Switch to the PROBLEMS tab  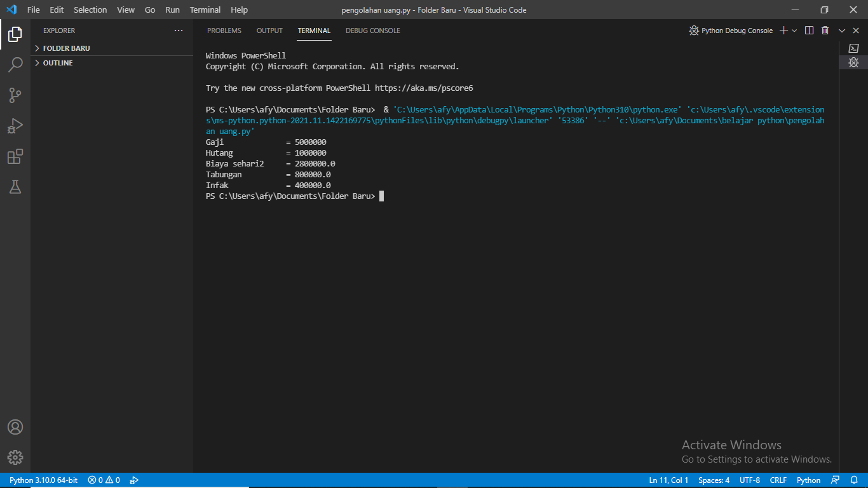pyautogui.click(x=224, y=30)
